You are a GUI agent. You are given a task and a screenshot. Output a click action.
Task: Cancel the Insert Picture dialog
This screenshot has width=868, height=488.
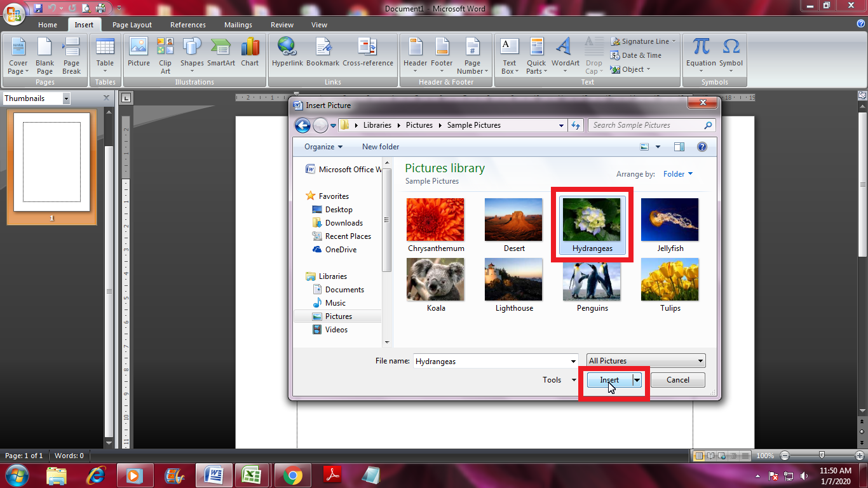pos(678,380)
